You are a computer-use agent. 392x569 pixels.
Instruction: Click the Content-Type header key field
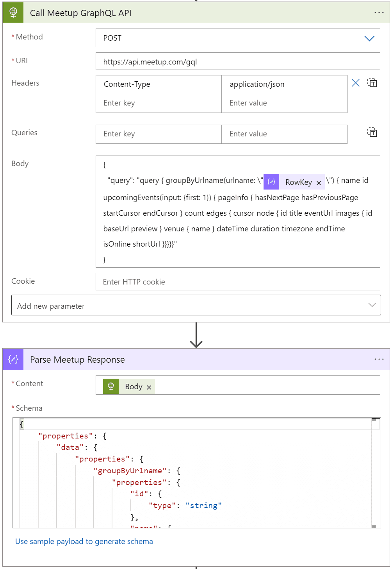[159, 84]
